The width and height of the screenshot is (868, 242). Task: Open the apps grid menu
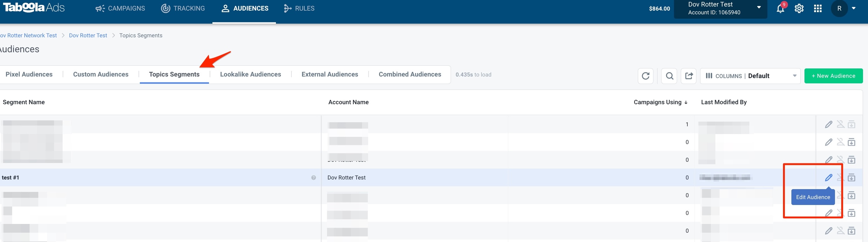(x=818, y=9)
